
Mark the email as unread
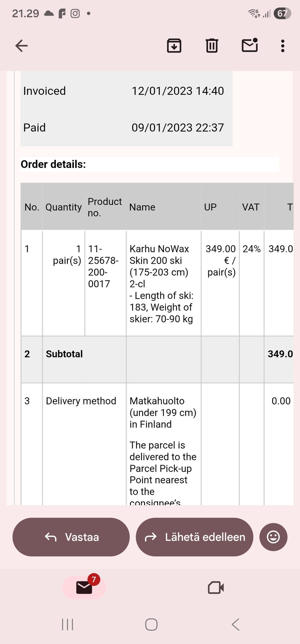click(x=250, y=46)
